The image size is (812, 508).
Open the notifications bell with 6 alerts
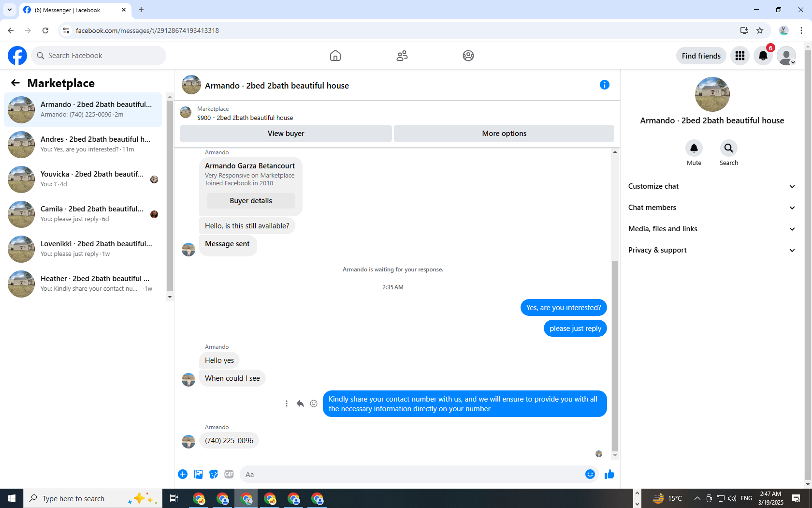(763, 56)
